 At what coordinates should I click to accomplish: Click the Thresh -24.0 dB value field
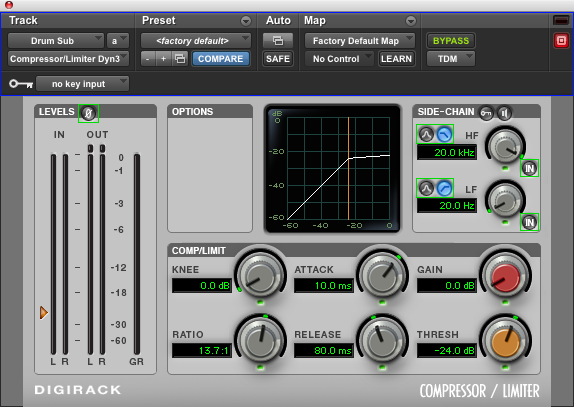(x=447, y=351)
